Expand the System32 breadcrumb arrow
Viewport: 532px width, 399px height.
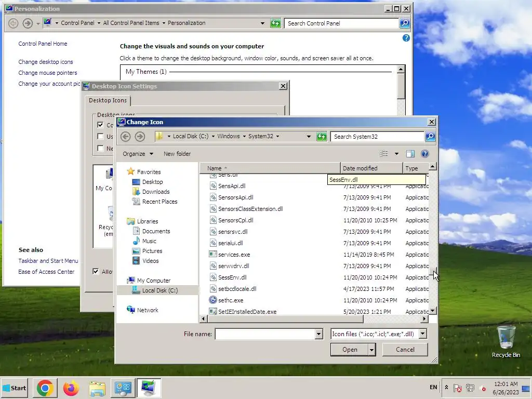coord(277,137)
